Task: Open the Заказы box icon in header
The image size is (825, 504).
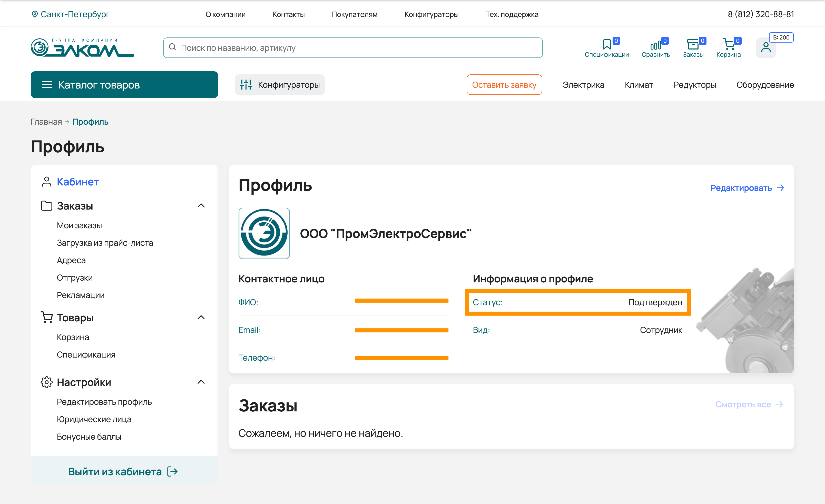Action: [693, 45]
